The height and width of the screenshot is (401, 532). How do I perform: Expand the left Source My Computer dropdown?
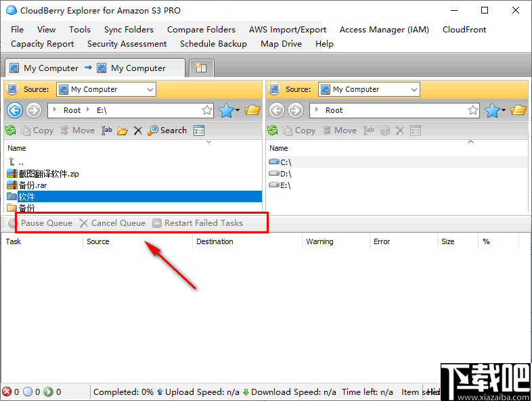(x=150, y=89)
